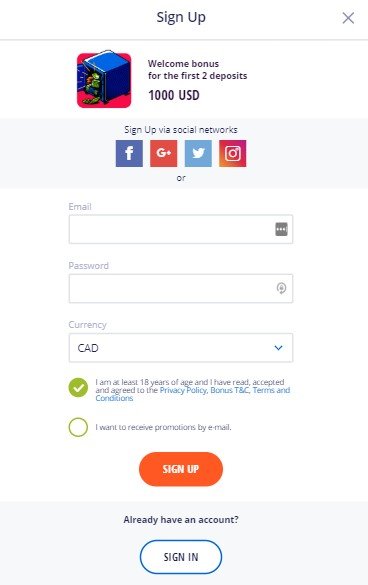Click the orange SIGN UP button
The width and height of the screenshot is (368, 585).
(181, 469)
